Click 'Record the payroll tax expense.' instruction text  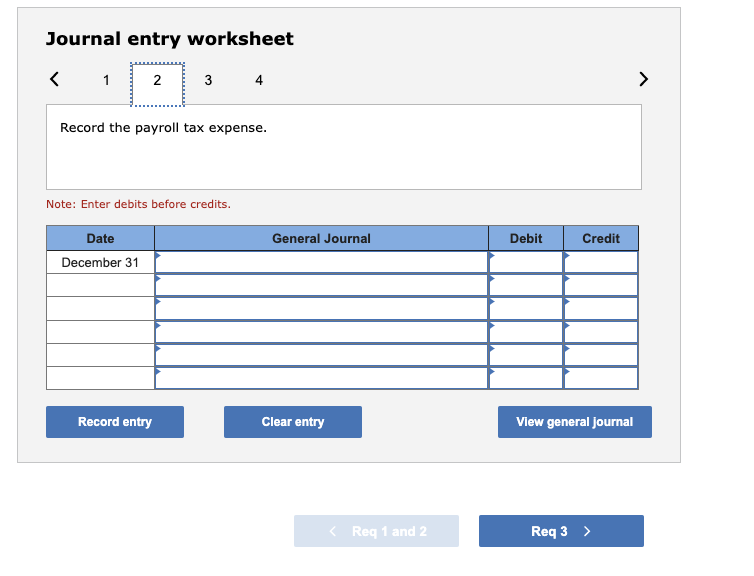[x=163, y=128]
